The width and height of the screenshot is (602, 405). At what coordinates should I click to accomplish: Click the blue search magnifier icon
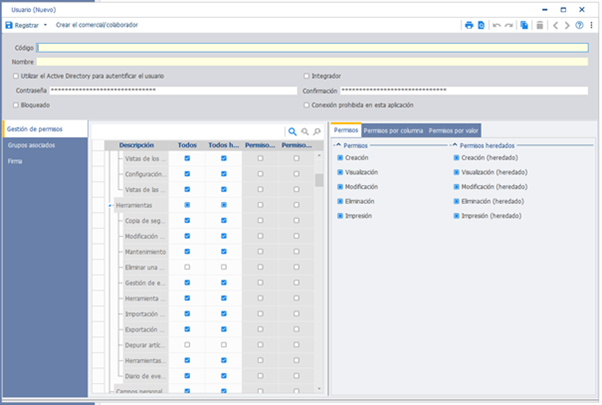[292, 132]
